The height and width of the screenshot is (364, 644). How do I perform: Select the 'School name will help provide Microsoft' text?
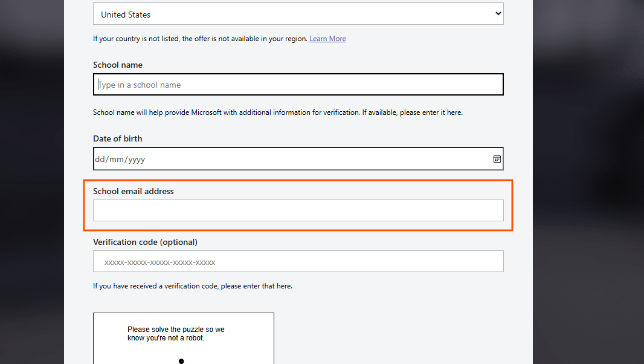tap(278, 112)
